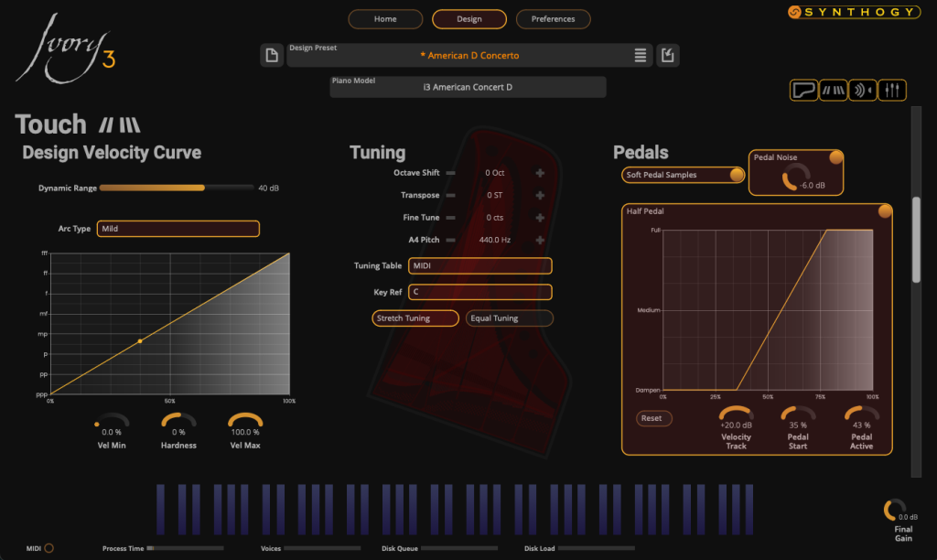Screen dimensions: 937x560
Task: Reset the Half Pedal curve
Action: (x=653, y=418)
